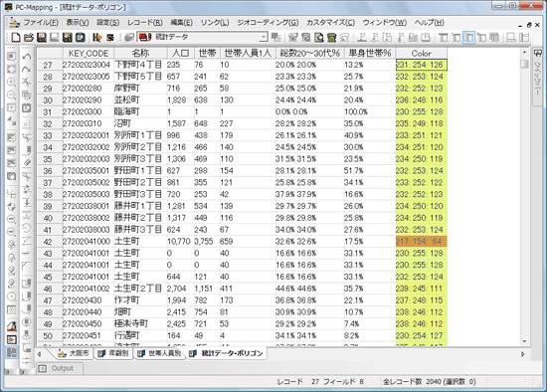Select the zoom out magnifier tool

click(12, 96)
